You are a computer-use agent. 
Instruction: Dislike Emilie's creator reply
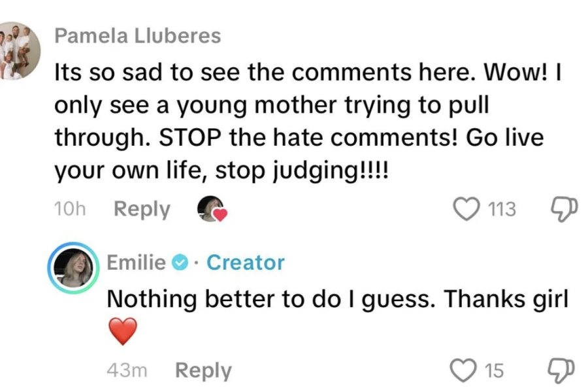[x=561, y=370]
